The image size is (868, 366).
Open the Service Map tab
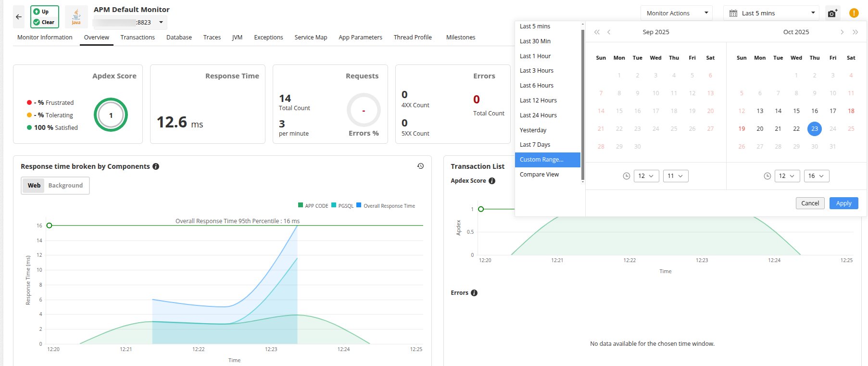point(311,38)
